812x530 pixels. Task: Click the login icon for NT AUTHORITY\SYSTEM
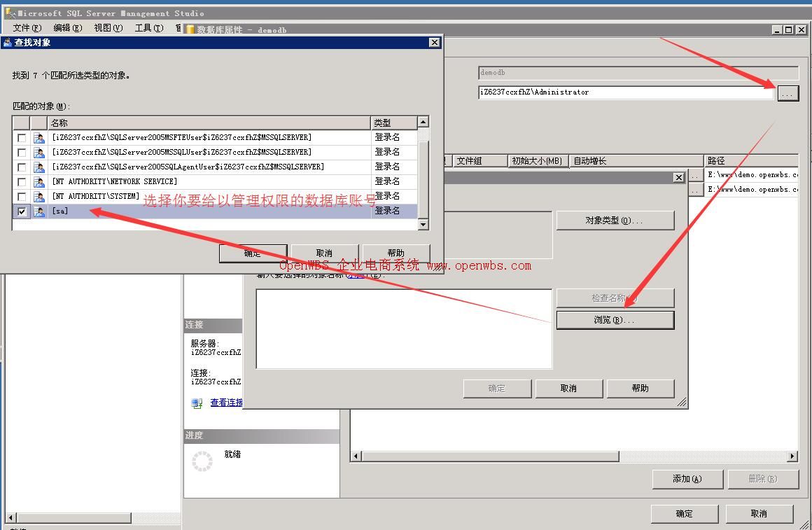[x=39, y=197]
